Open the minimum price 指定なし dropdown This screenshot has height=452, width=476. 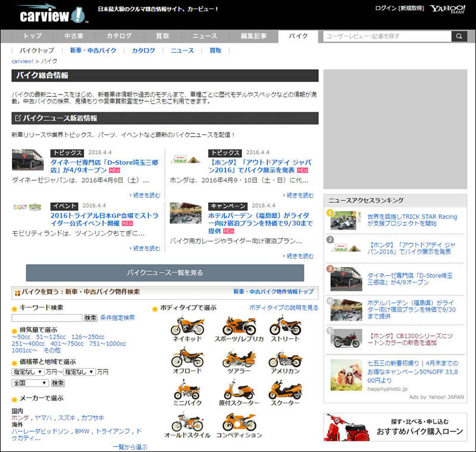click(x=28, y=372)
